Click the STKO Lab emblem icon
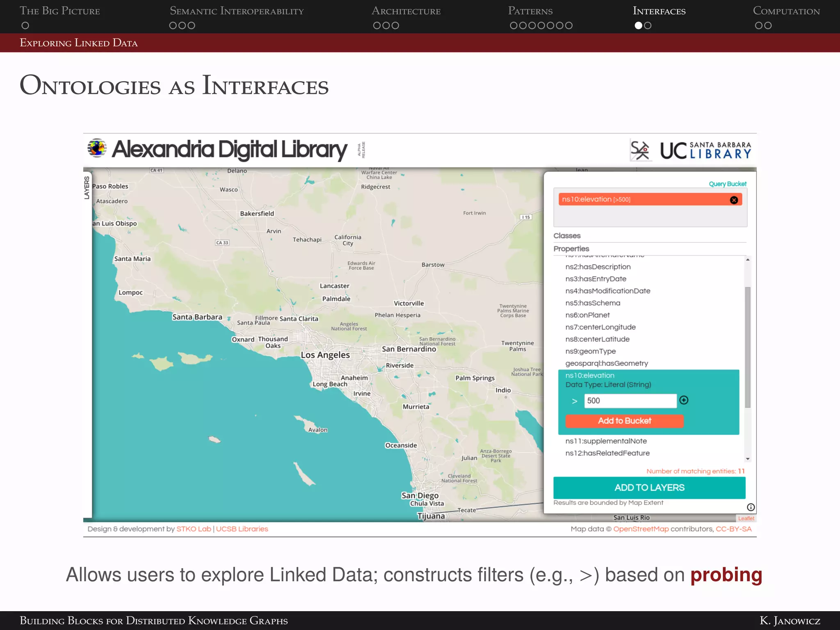This screenshot has height=630, width=840. click(640, 150)
